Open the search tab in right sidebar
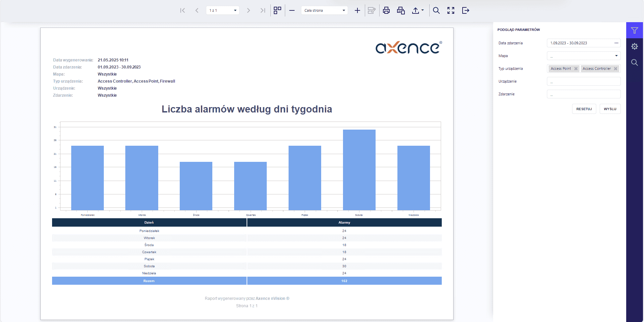Image resolution: width=644 pixels, height=322 pixels. tap(635, 62)
